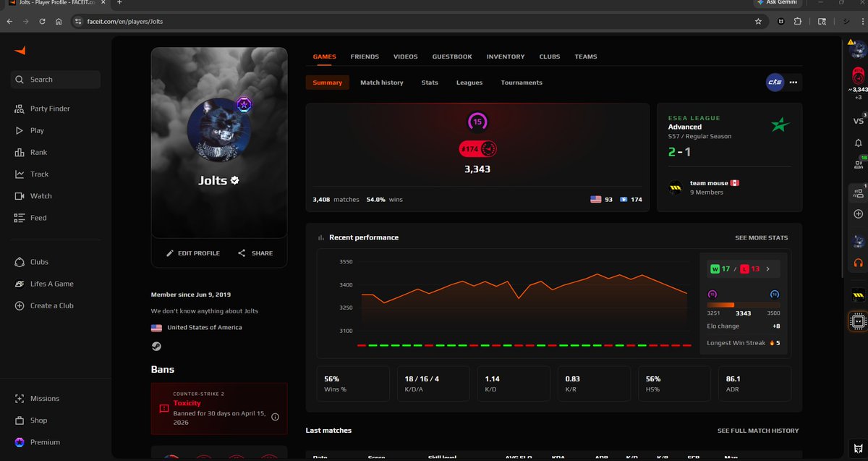The width and height of the screenshot is (868, 461).
Task: Click the #174 ranking badge
Action: (478, 149)
